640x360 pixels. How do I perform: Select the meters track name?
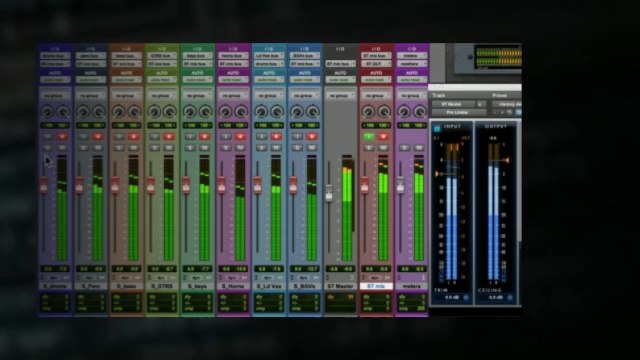[411, 286]
